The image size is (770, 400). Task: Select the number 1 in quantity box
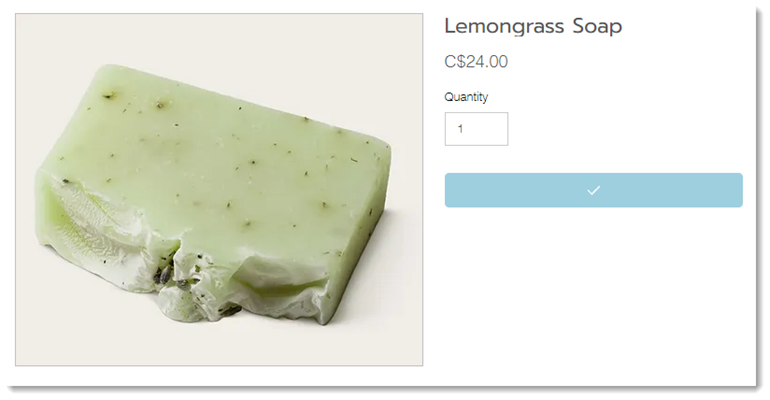(x=460, y=129)
